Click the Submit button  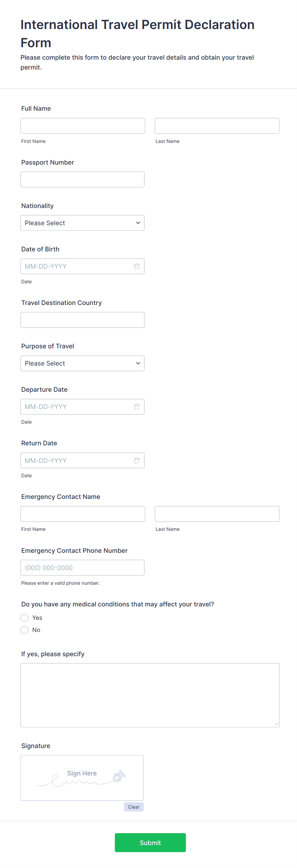(150, 842)
